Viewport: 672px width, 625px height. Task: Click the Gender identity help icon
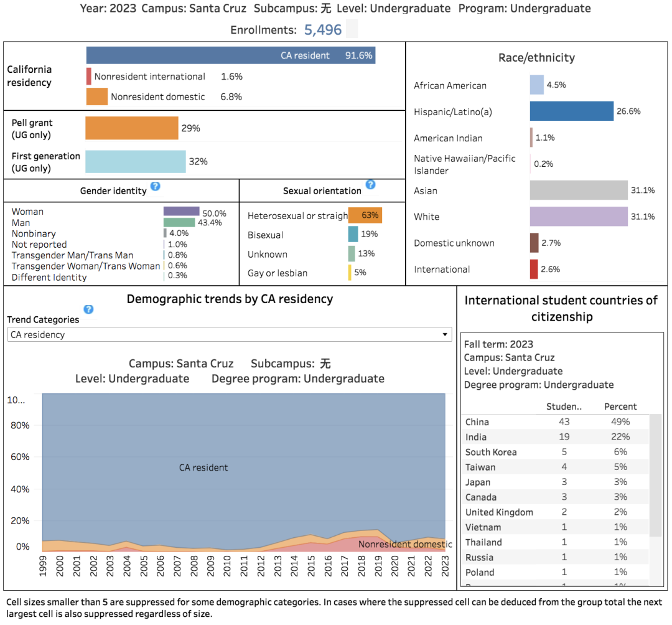(155, 187)
